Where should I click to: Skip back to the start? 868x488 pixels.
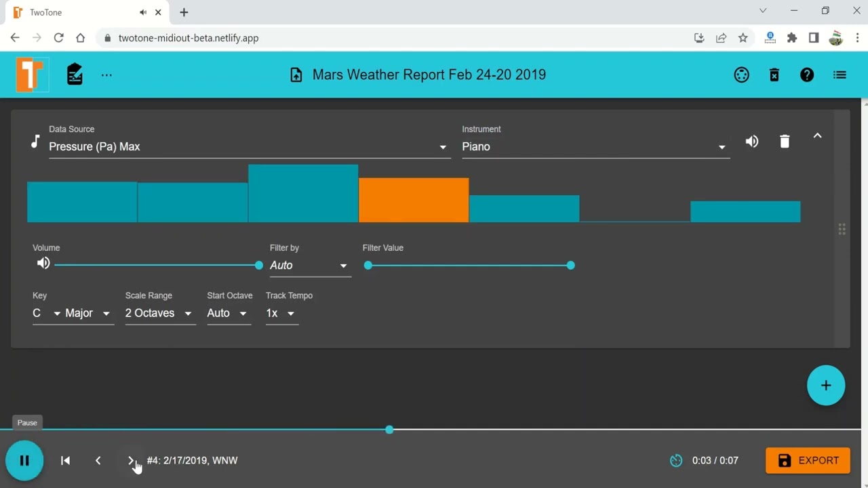66,460
